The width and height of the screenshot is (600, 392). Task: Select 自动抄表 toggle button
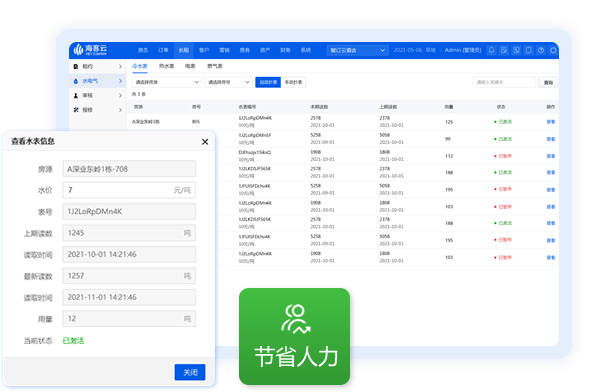tap(268, 82)
